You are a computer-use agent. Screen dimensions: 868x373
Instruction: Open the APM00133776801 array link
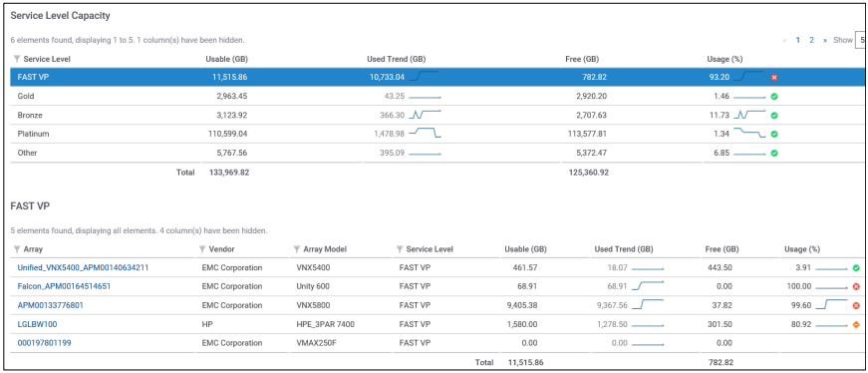coord(51,305)
